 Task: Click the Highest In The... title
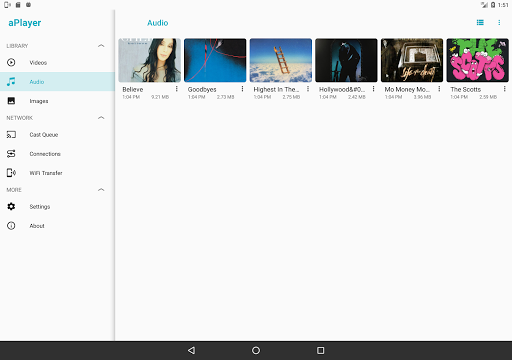pos(276,89)
